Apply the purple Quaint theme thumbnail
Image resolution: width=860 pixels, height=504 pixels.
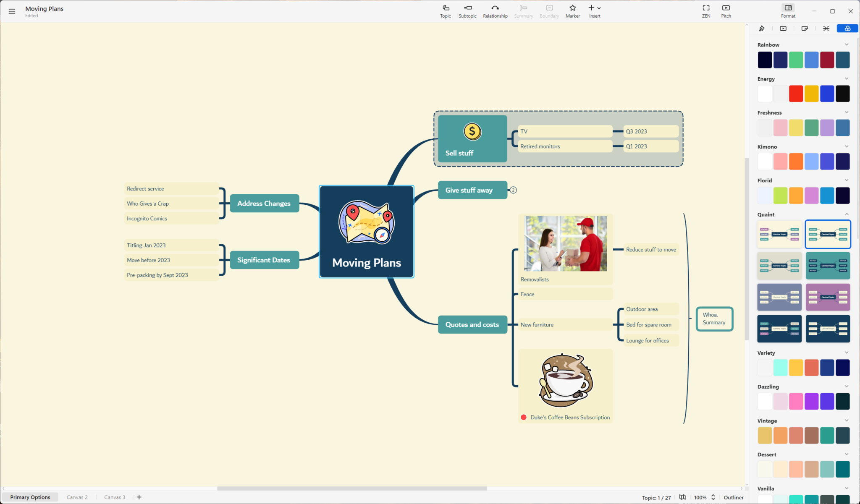pos(828,297)
